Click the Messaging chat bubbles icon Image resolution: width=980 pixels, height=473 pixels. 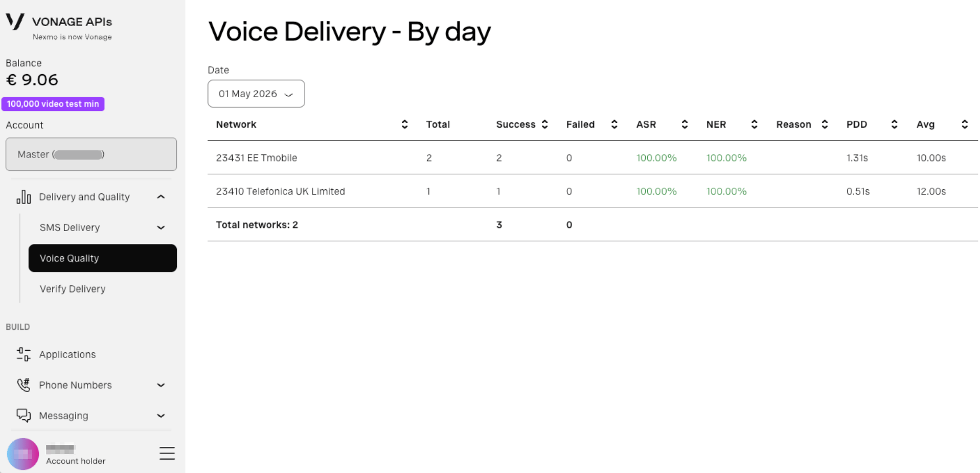click(24, 416)
